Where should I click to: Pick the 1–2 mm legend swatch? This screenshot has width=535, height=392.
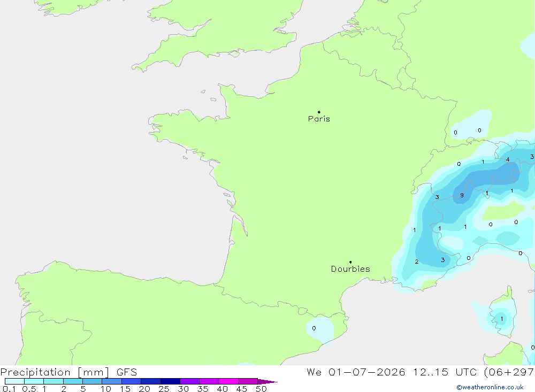coord(53,381)
